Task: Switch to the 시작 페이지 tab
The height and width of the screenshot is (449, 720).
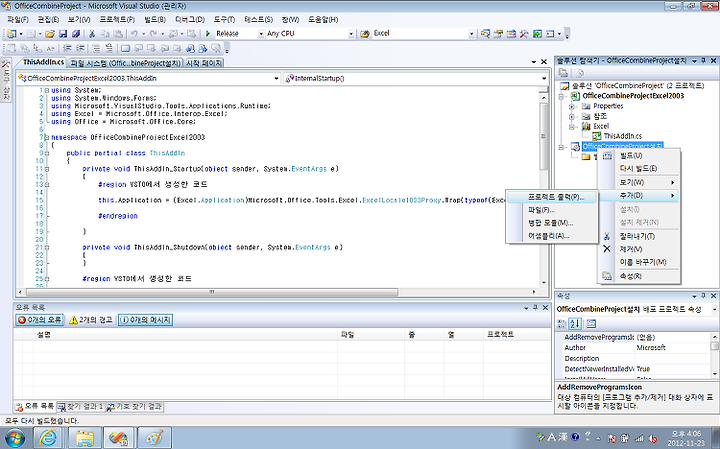Action: click(203, 63)
